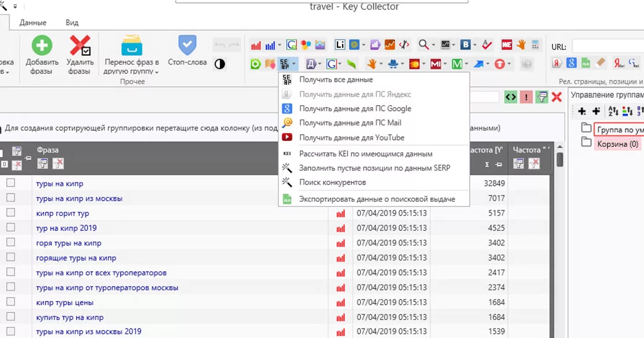Click the orange trend-chart icon

pyautogui.click(x=389, y=45)
